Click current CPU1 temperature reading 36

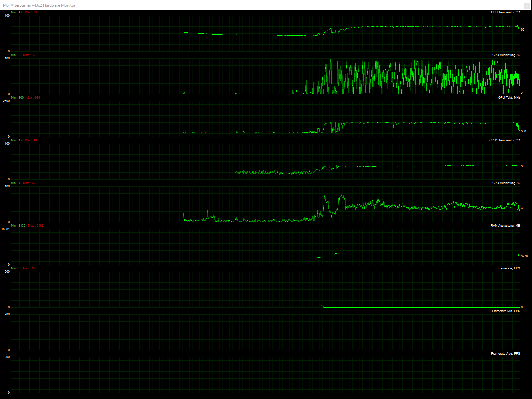coord(523,166)
